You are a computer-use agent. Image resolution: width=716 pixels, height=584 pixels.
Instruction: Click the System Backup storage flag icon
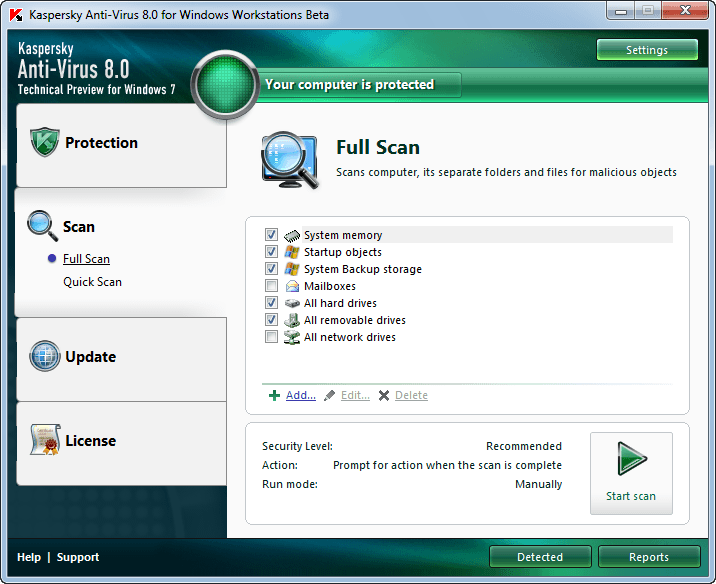292,269
